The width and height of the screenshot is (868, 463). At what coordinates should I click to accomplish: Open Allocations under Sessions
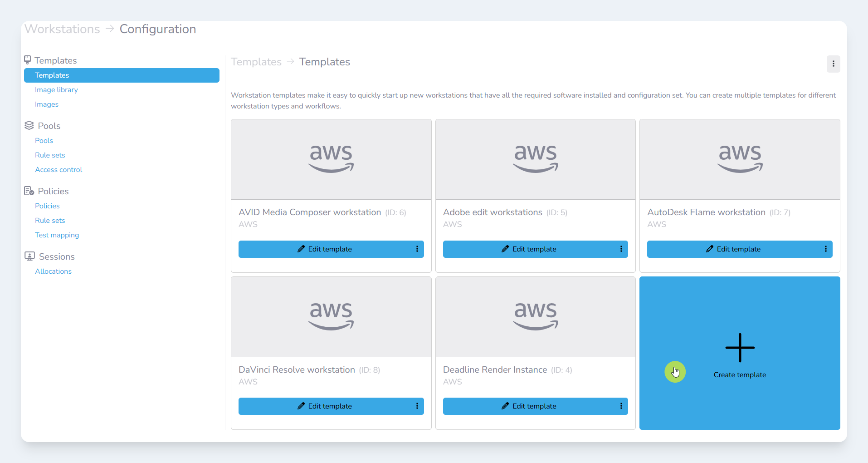point(53,271)
